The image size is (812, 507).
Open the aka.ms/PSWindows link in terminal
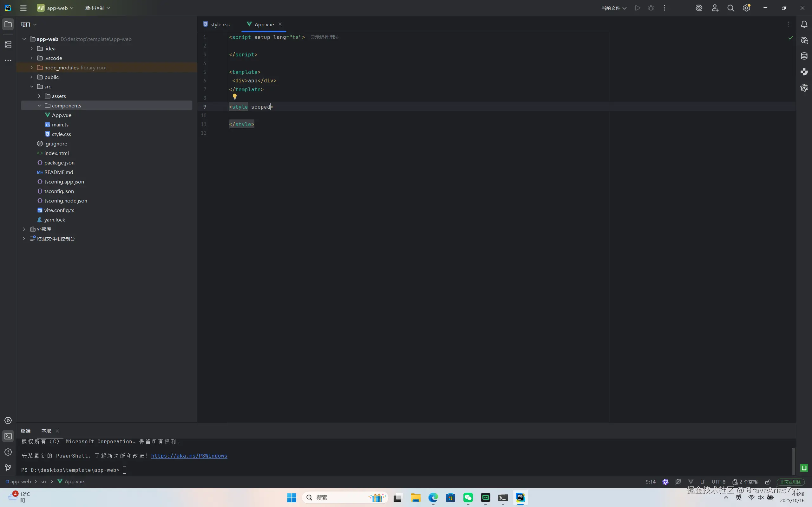189,456
